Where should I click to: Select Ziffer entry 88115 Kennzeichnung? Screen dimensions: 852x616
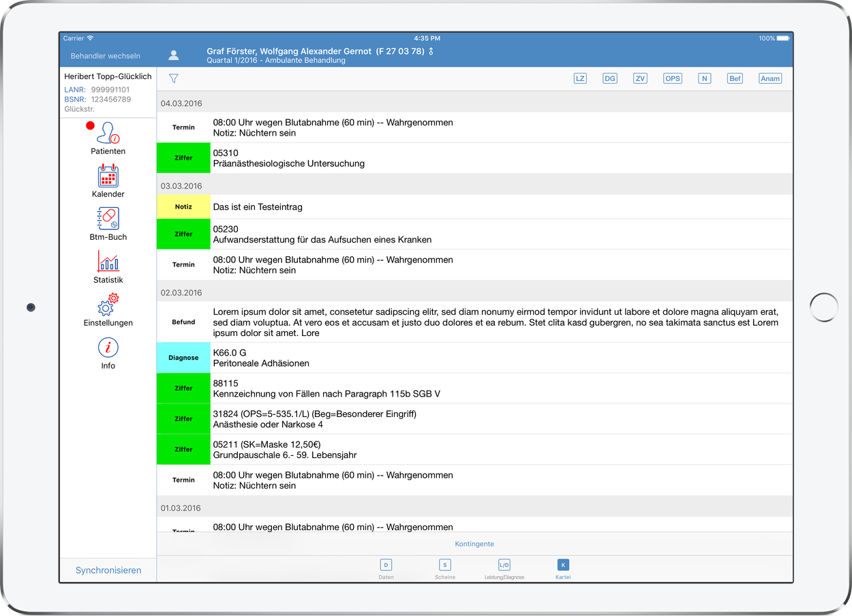(x=474, y=388)
